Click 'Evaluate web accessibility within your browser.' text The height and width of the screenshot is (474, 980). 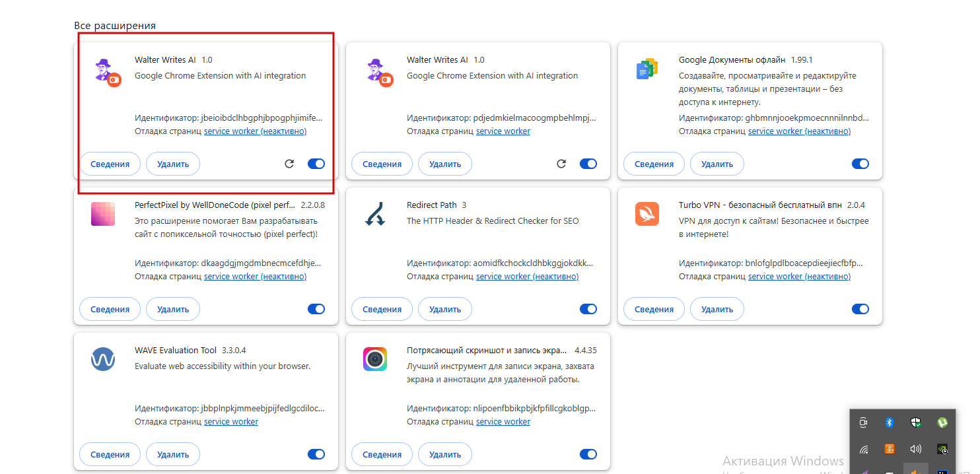point(223,366)
